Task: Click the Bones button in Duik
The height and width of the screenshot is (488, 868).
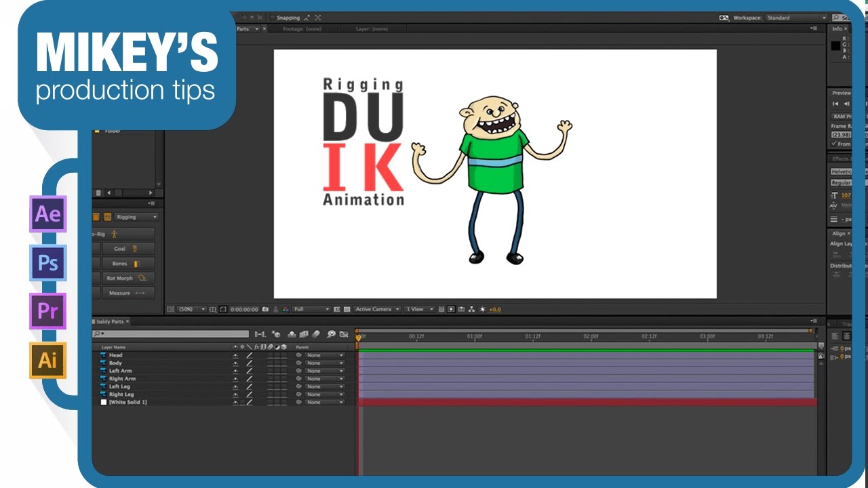Action: coord(127,263)
